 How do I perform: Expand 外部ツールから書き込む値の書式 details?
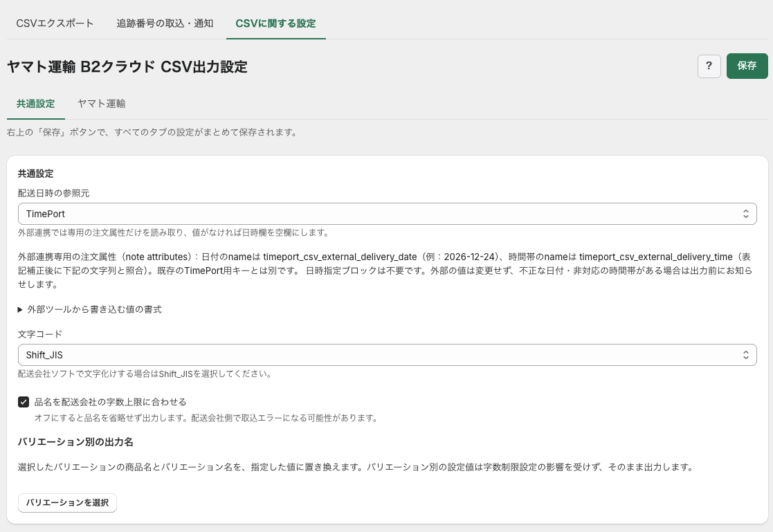(x=90, y=310)
